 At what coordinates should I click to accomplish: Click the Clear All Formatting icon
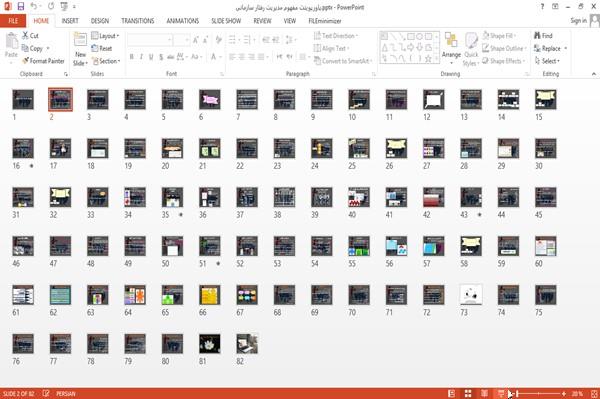tap(218, 40)
